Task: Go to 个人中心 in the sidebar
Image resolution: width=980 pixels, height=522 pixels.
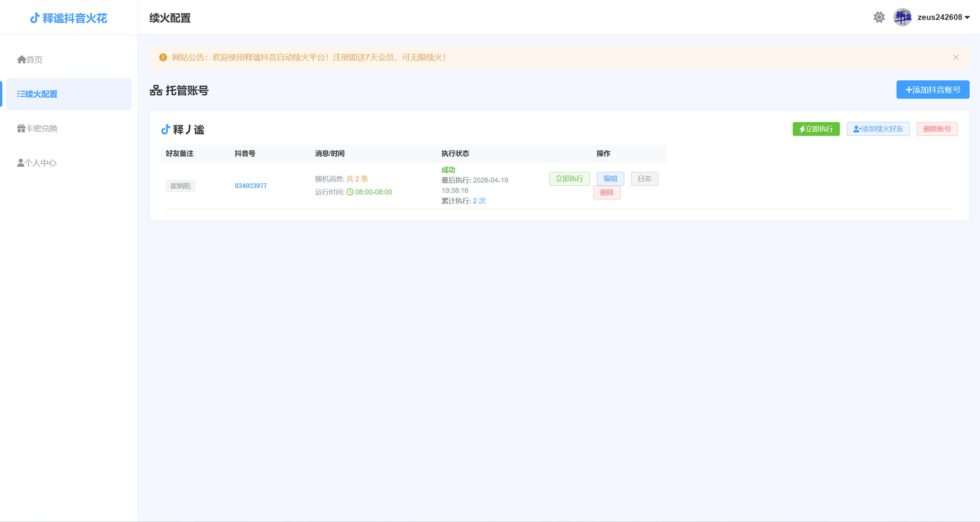Action: tap(69, 163)
